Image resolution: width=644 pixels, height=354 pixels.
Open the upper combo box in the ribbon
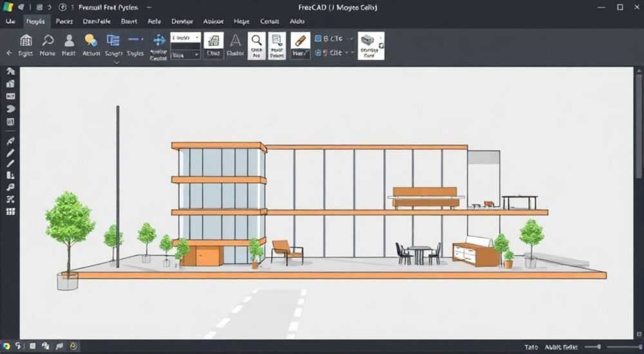click(185, 38)
